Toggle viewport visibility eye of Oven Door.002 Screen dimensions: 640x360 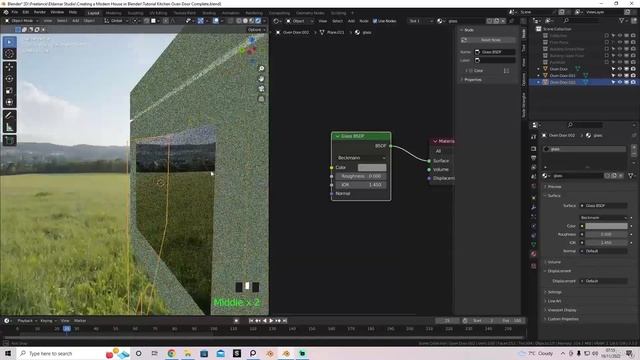tap(620, 82)
